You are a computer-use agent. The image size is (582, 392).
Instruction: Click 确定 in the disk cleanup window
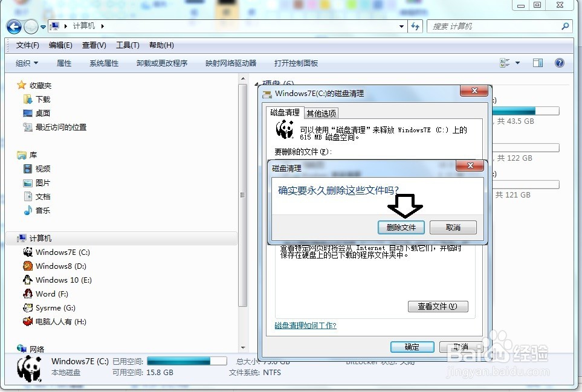[x=412, y=347]
